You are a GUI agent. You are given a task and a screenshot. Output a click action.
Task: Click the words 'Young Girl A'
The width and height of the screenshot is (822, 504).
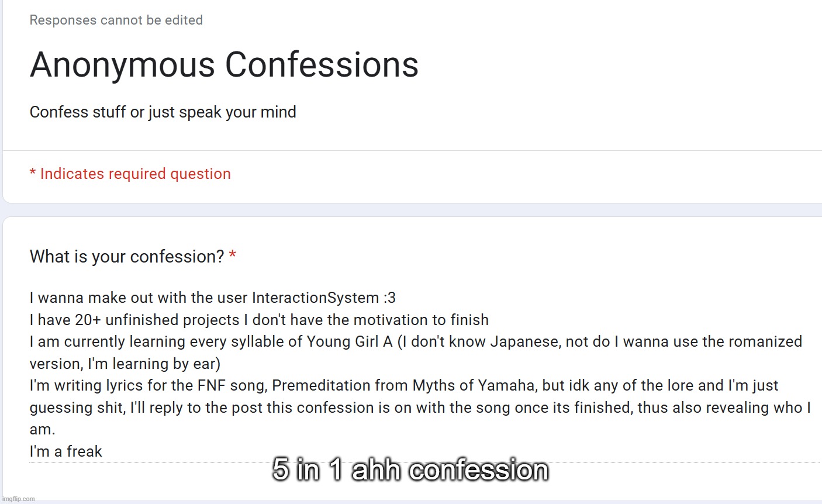(x=350, y=341)
